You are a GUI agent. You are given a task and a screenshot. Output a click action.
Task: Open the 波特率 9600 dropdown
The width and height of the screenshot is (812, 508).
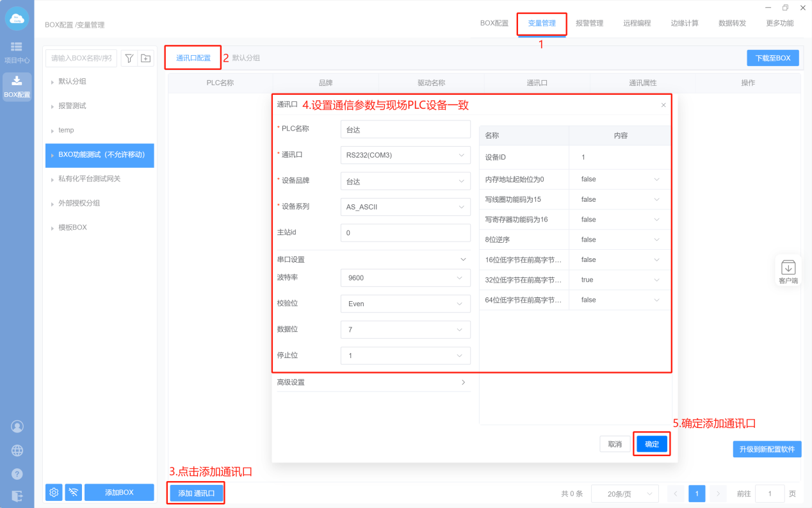point(405,278)
